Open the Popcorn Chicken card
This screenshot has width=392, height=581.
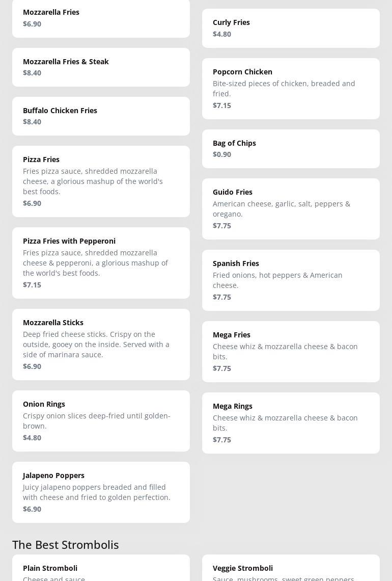[291, 89]
